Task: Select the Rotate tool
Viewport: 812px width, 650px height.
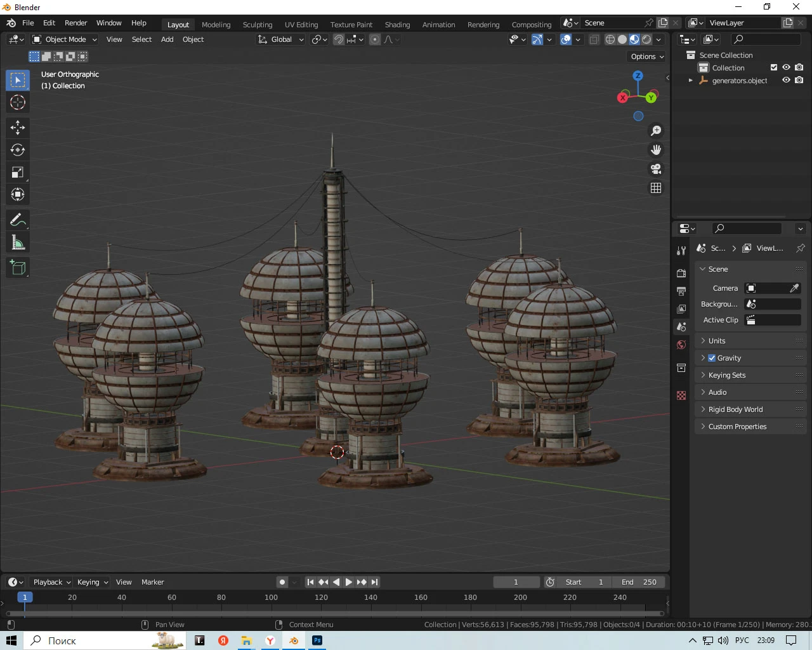Action: click(x=18, y=150)
